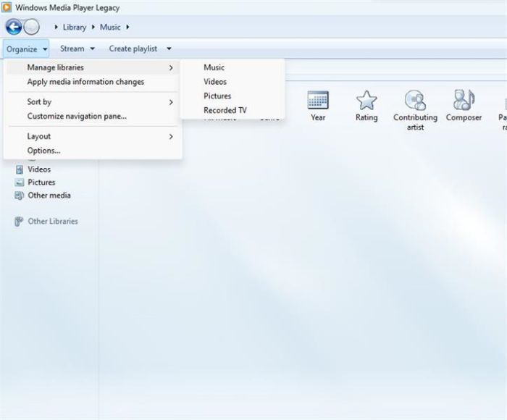Select the Rating star icon
Screen dimensions: 507x420
(x=366, y=100)
